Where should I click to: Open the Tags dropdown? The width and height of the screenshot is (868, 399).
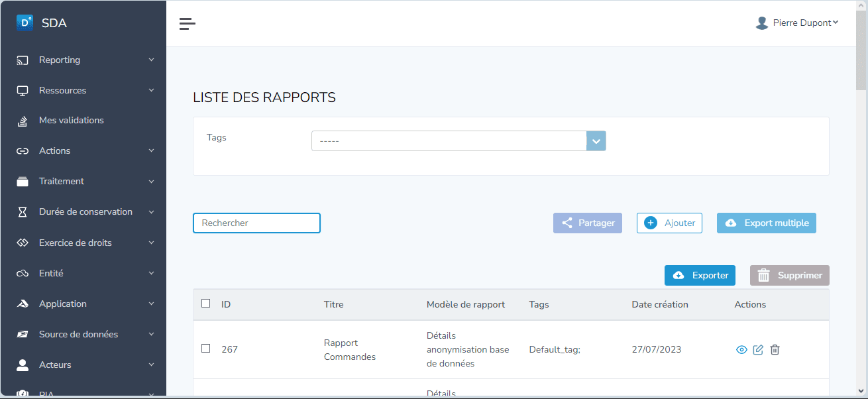pos(596,141)
